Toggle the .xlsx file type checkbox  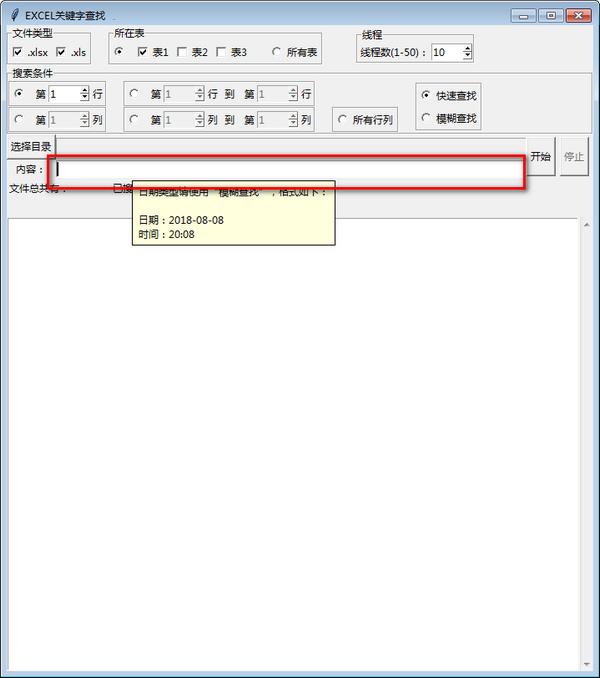coord(17,52)
